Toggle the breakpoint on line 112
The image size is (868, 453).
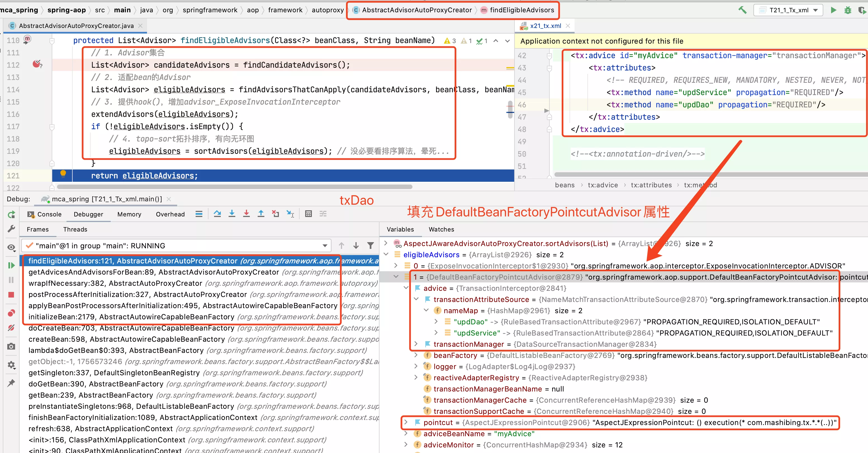[37, 64]
